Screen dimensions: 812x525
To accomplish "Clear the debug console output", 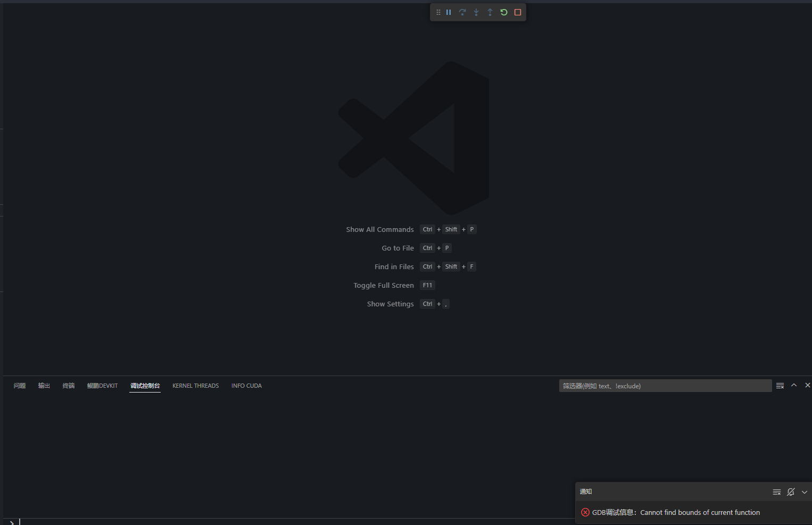I will click(x=780, y=386).
